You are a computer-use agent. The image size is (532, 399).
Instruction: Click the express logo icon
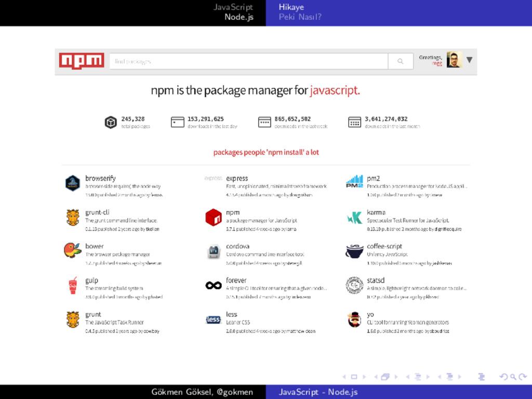pyautogui.click(x=214, y=178)
